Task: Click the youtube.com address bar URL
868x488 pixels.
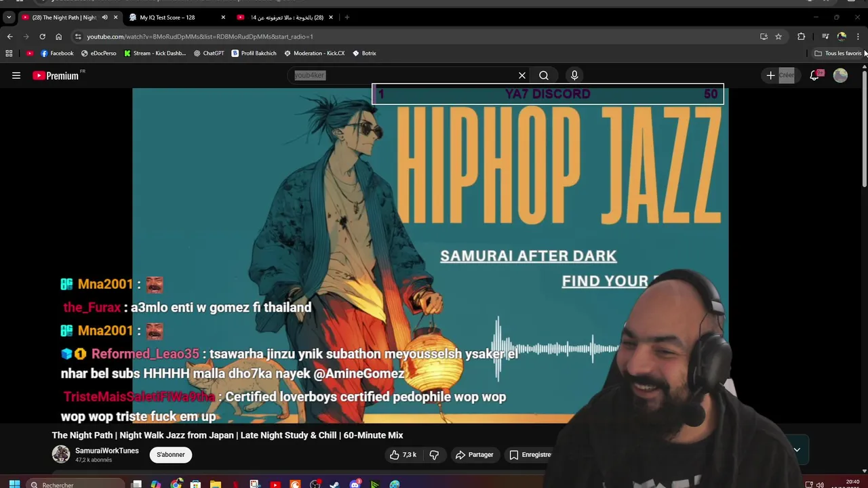Action: coord(200,37)
